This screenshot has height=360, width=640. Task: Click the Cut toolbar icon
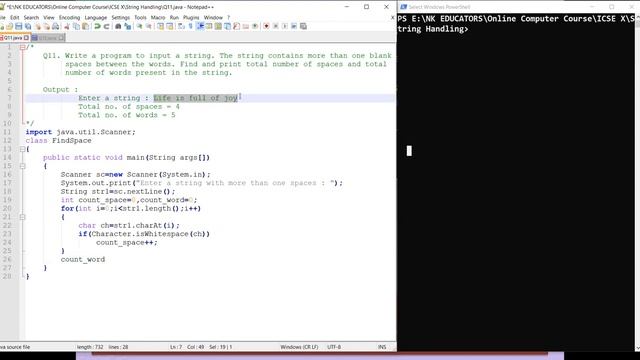67,27
